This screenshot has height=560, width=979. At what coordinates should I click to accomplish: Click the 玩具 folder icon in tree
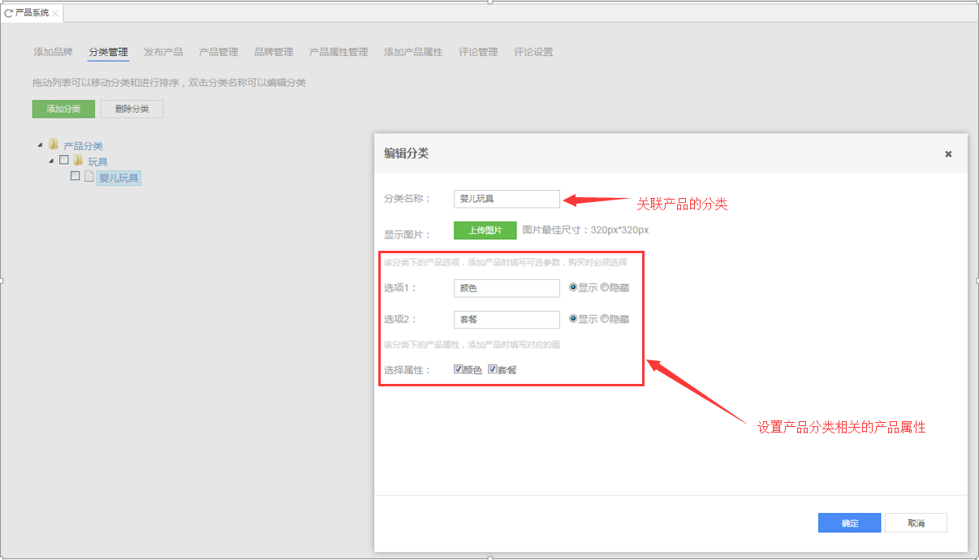(78, 161)
